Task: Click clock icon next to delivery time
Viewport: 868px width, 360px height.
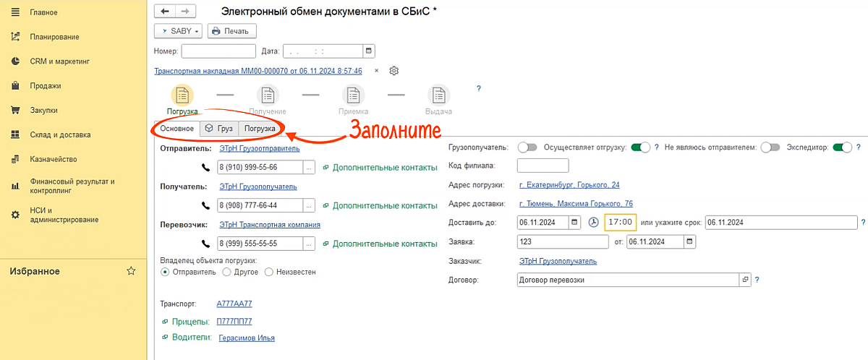Action: [593, 222]
